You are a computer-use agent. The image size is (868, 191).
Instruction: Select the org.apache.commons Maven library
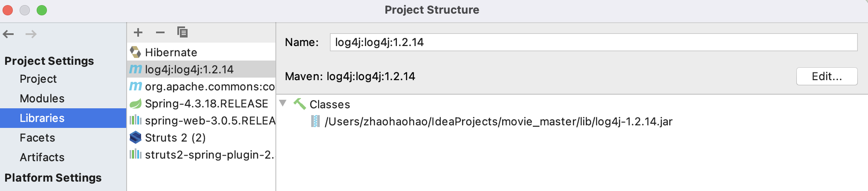point(209,87)
